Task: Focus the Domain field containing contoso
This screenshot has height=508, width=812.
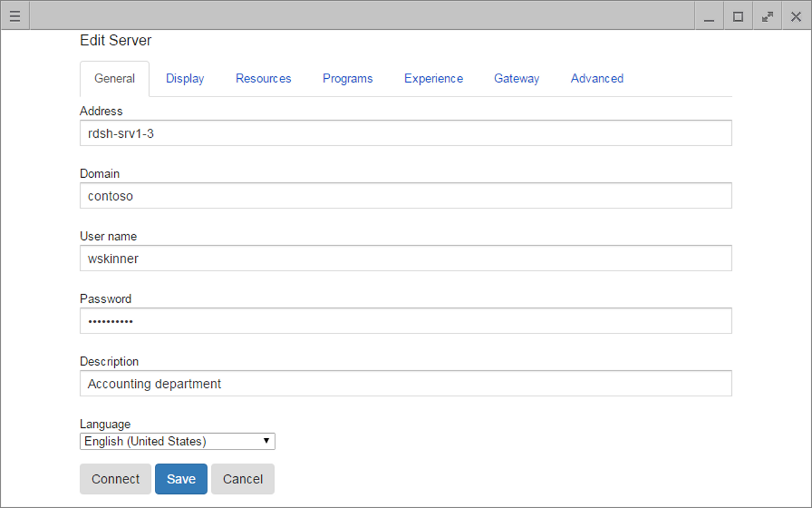Action: click(406, 196)
